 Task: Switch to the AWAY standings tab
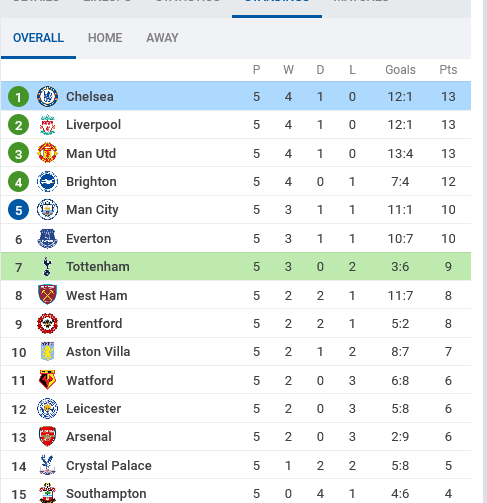pyautogui.click(x=162, y=38)
